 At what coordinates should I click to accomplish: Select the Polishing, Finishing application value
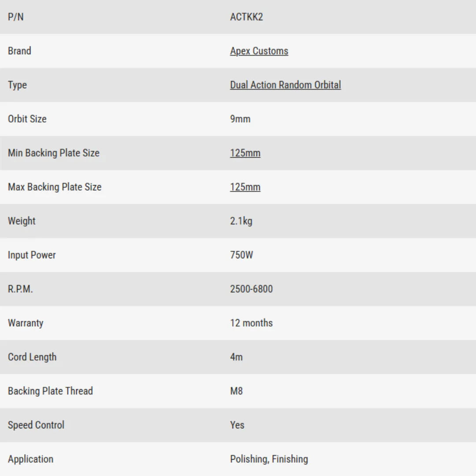coord(269,459)
